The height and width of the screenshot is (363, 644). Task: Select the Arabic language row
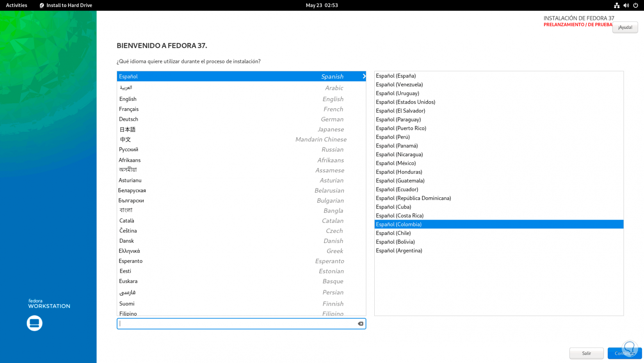coord(241,88)
